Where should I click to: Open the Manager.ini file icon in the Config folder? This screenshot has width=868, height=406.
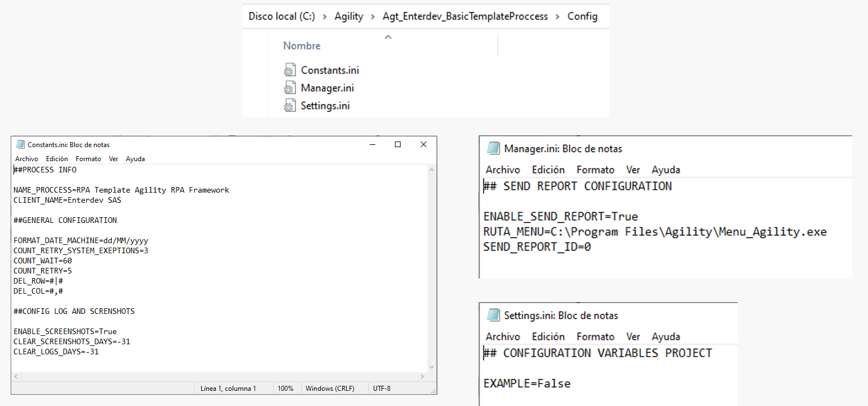[x=289, y=88]
